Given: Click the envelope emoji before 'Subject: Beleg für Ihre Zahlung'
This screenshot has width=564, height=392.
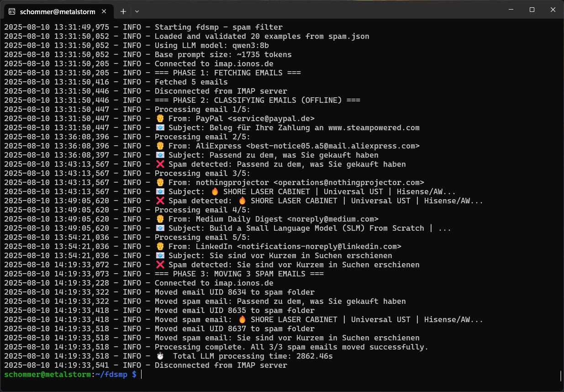Looking at the screenshot, I should point(159,127).
